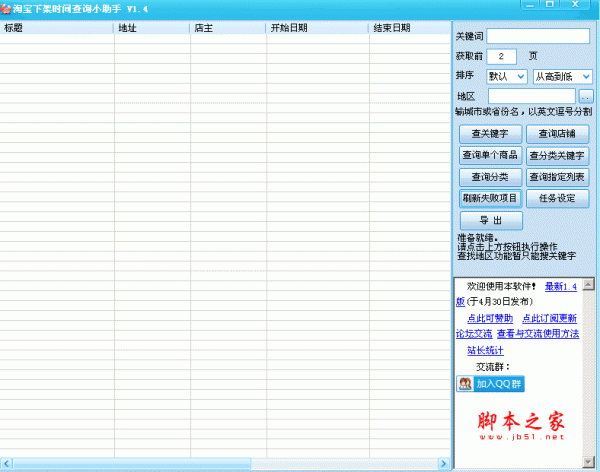
Task: Click the 关键词 keyword input field
Action: [x=538, y=36]
